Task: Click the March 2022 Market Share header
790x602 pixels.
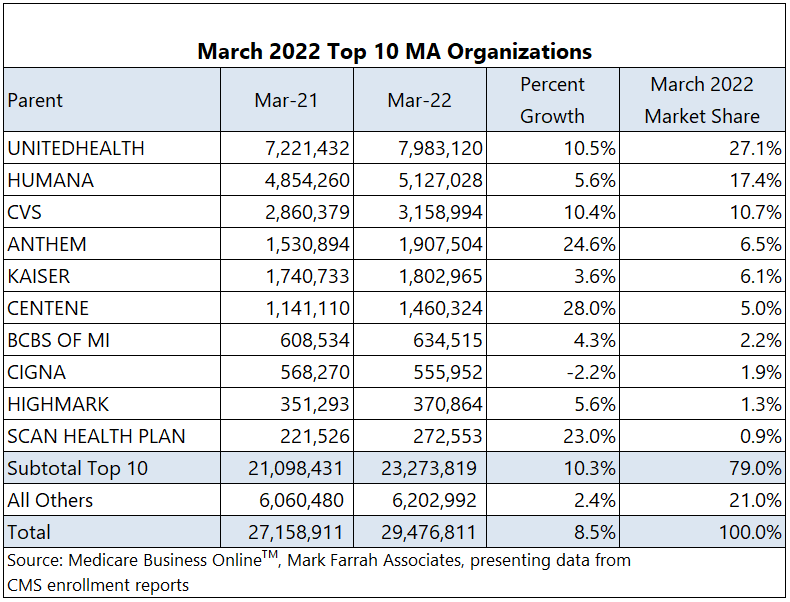Action: click(702, 100)
